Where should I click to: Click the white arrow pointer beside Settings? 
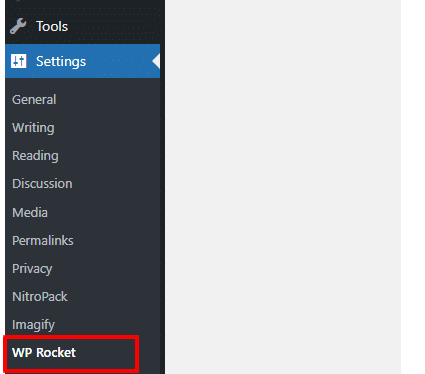click(156, 61)
